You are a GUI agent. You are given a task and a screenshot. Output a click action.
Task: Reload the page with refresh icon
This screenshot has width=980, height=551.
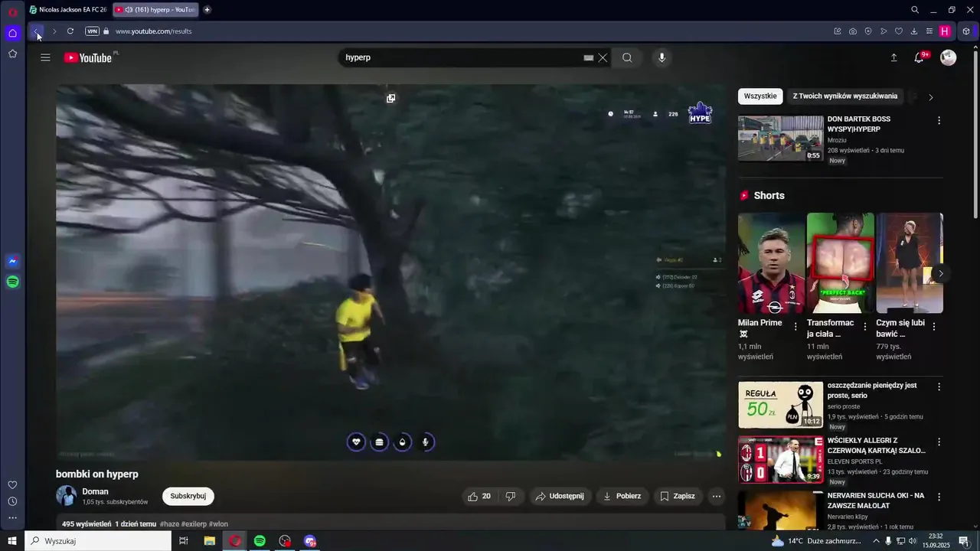[70, 31]
